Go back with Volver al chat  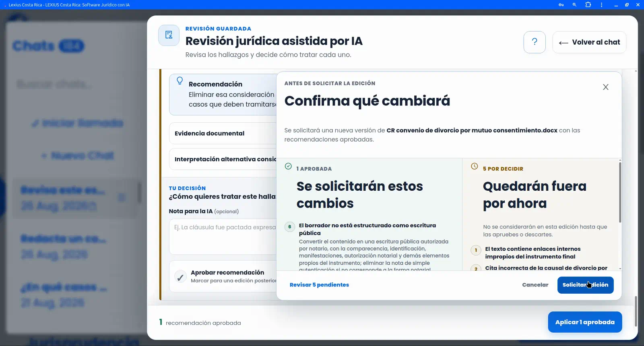(589, 42)
